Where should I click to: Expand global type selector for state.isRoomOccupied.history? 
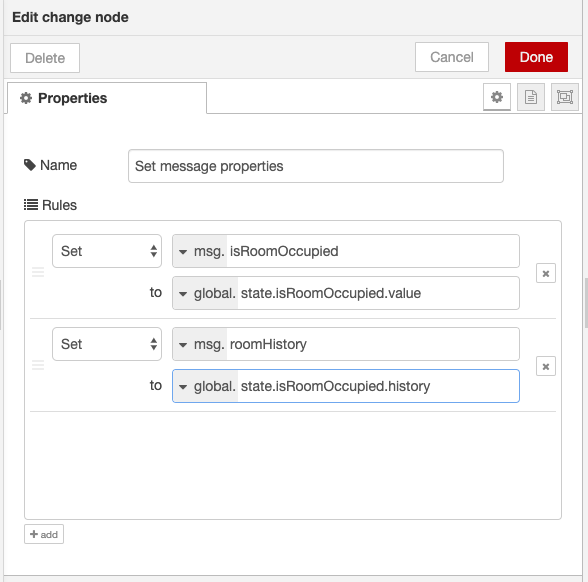tap(205, 386)
